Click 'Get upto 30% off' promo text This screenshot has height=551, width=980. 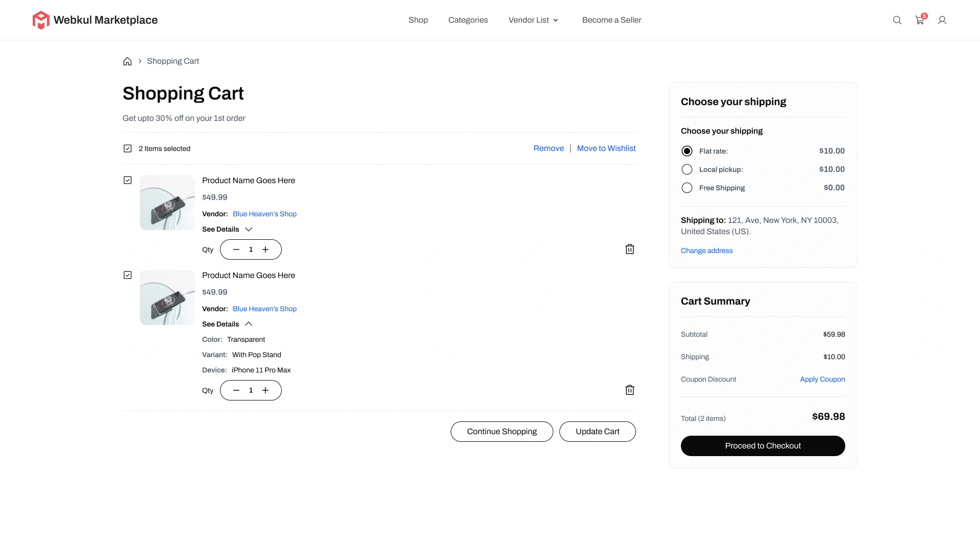pyautogui.click(x=184, y=118)
